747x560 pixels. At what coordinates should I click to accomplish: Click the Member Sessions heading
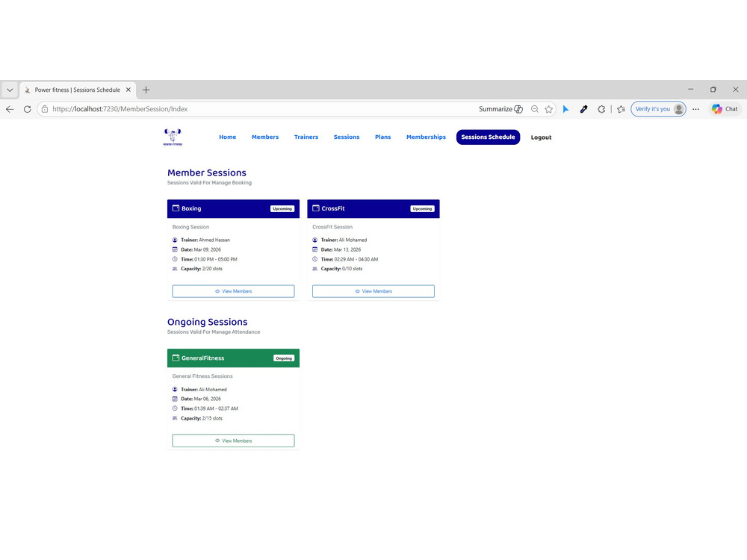coord(207,173)
